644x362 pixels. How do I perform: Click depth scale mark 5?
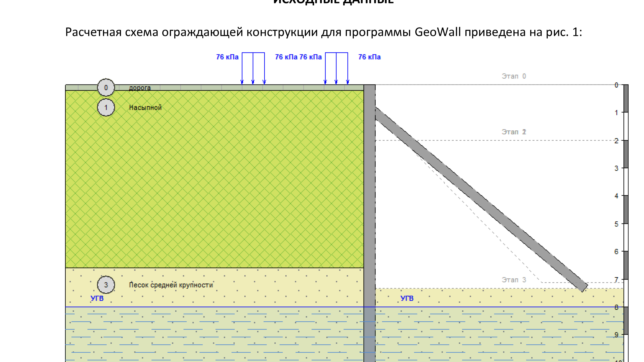click(616, 224)
